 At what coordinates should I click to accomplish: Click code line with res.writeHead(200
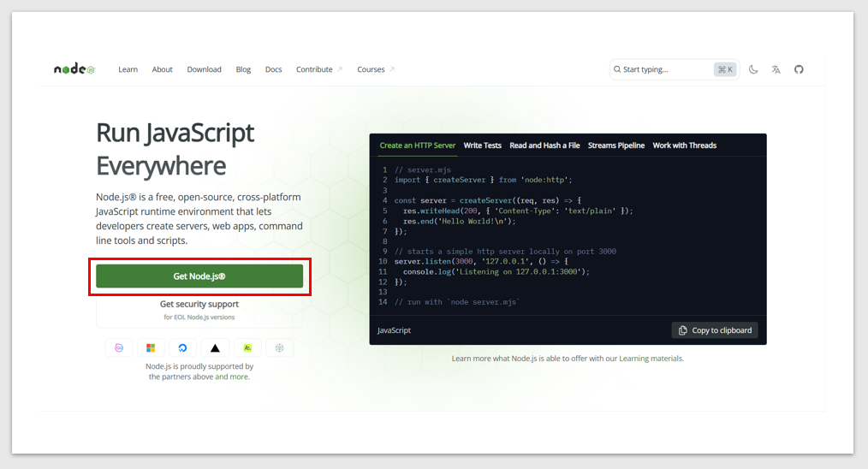coord(518,211)
